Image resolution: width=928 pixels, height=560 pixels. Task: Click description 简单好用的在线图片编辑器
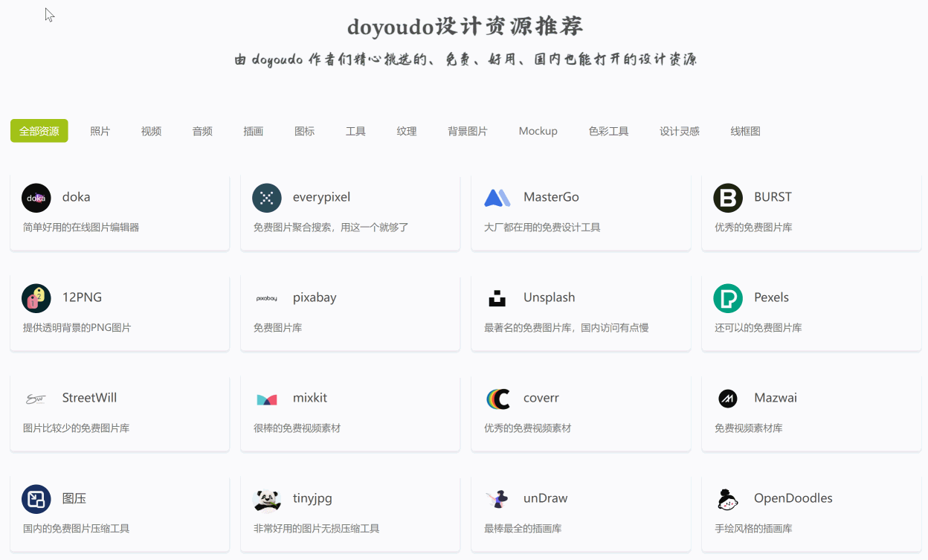81,228
